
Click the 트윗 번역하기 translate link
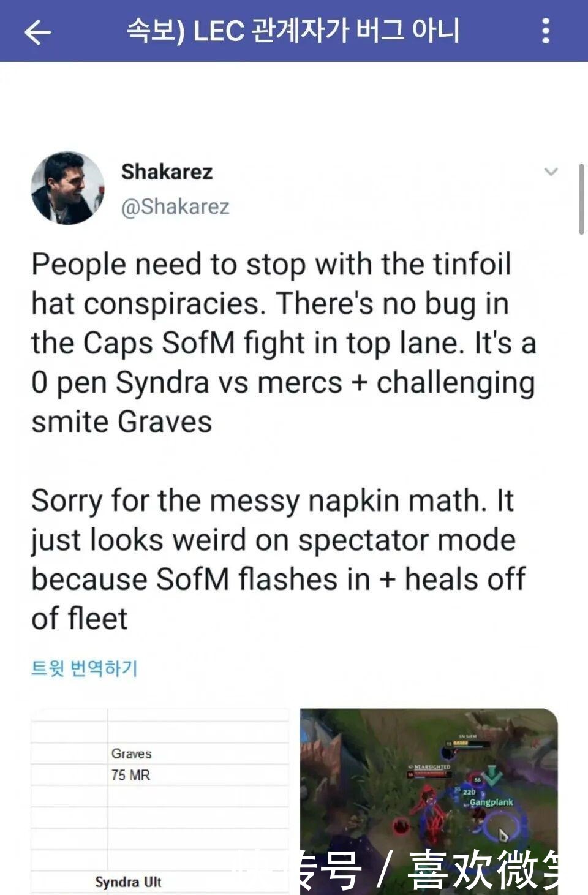click(85, 668)
